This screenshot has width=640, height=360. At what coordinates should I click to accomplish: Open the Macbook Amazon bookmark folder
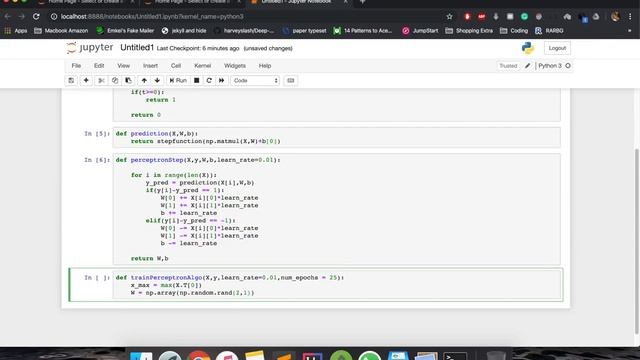61,31
